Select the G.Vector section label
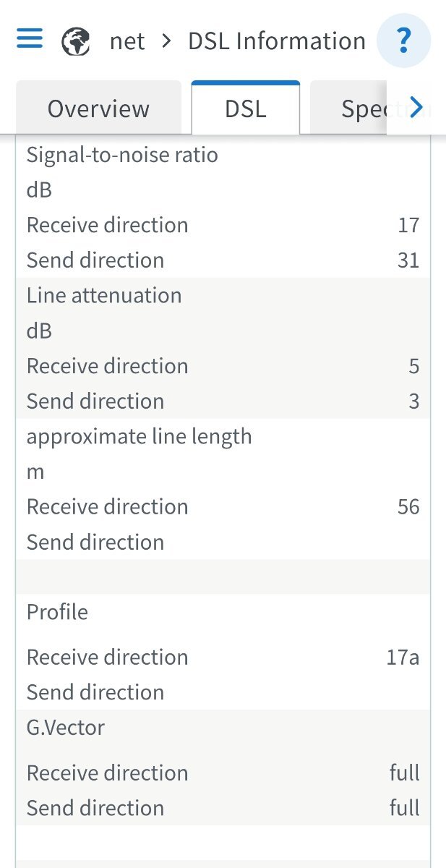The height and width of the screenshot is (868, 446). point(66,728)
